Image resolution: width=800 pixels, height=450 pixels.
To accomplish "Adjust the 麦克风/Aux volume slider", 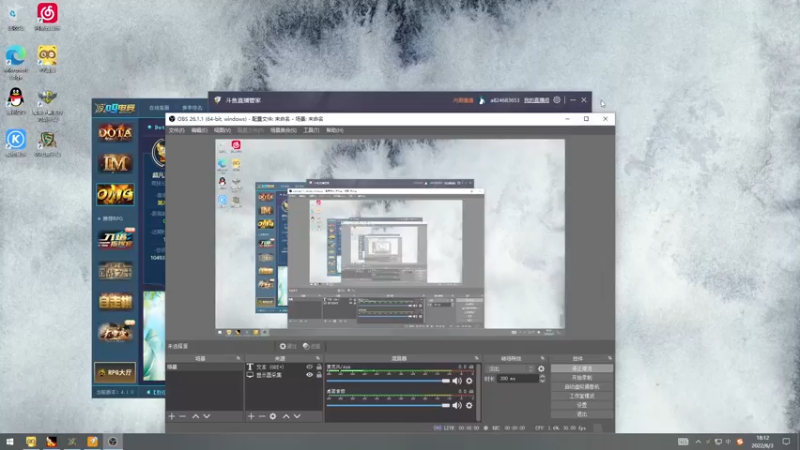I will click(388, 381).
